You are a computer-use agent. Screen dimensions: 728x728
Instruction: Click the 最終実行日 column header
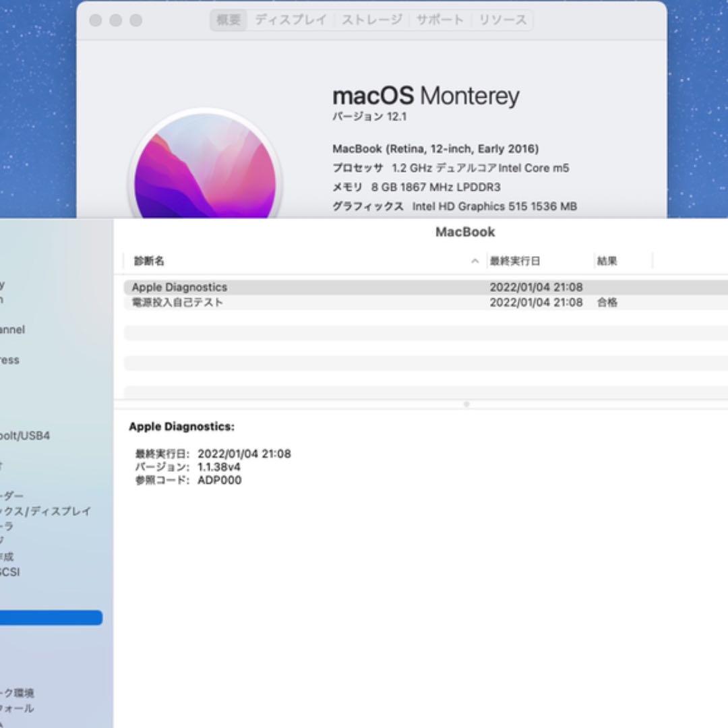[515, 261]
